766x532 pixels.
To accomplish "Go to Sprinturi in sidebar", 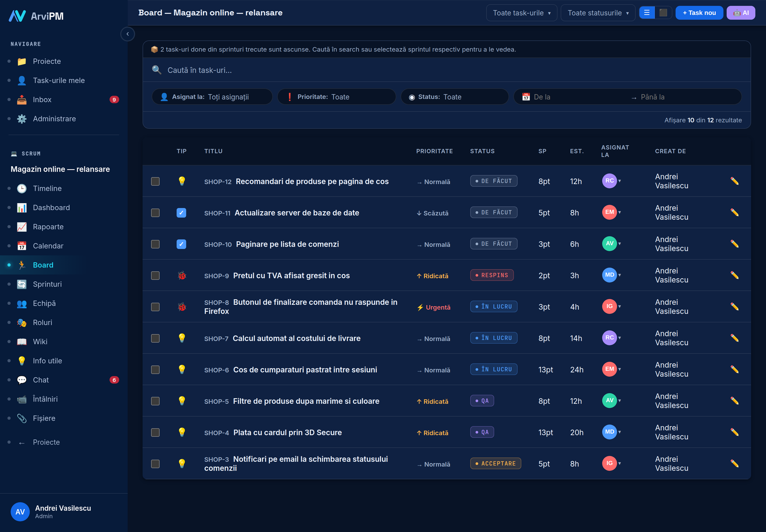I will pos(64,284).
